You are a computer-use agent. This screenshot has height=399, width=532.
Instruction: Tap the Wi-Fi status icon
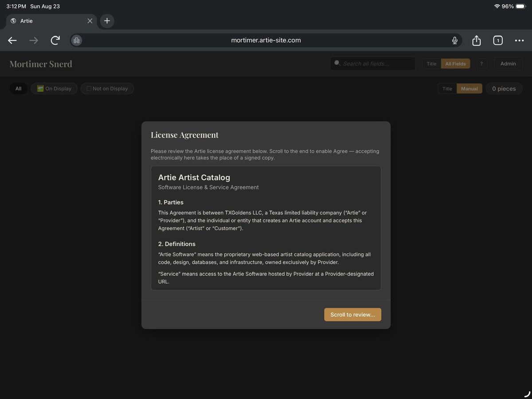tap(497, 6)
